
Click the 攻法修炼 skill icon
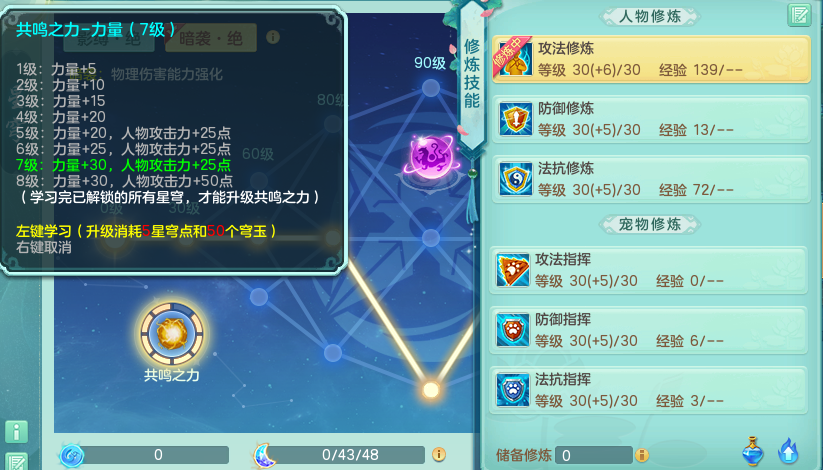tap(515, 59)
